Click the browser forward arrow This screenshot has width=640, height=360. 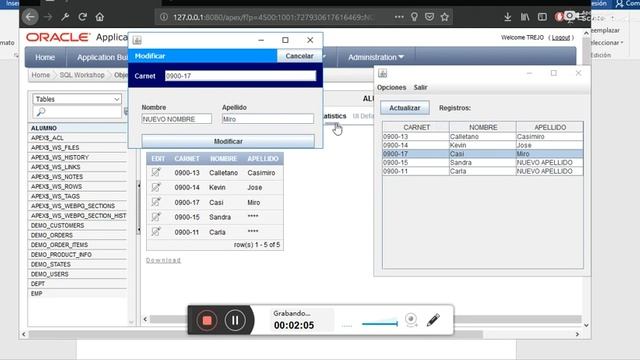48,17
